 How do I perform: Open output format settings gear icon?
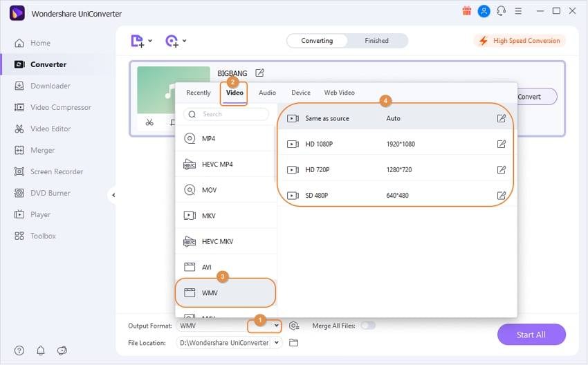click(294, 326)
